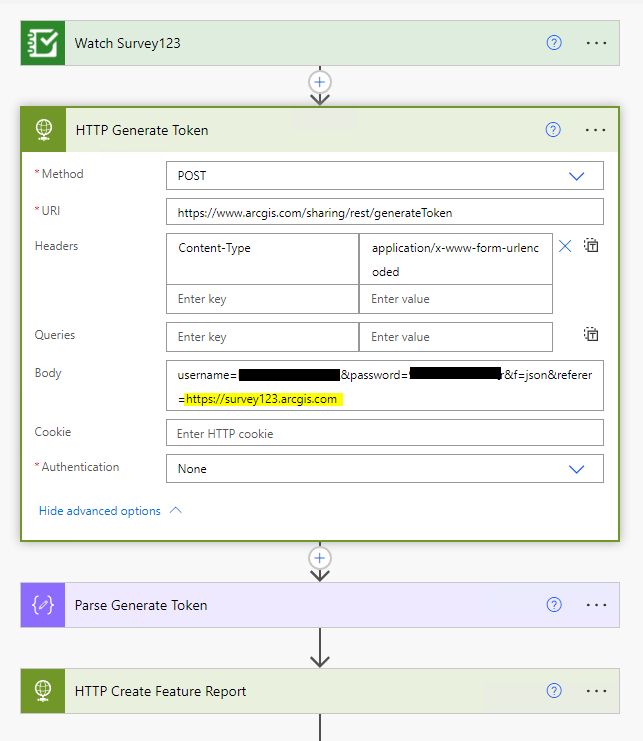The height and width of the screenshot is (741, 643).
Task: Open HTTP Generate Token ellipsis menu
Action: click(596, 130)
